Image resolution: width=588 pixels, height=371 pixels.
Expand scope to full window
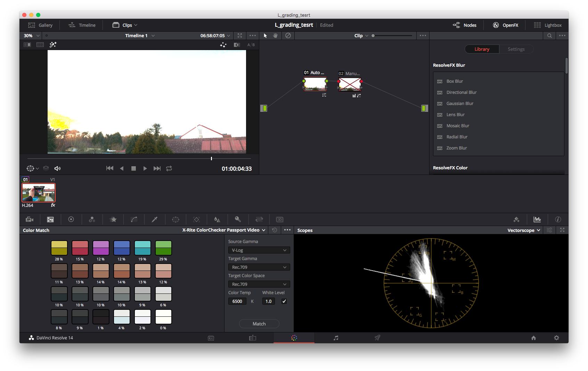pyautogui.click(x=562, y=230)
